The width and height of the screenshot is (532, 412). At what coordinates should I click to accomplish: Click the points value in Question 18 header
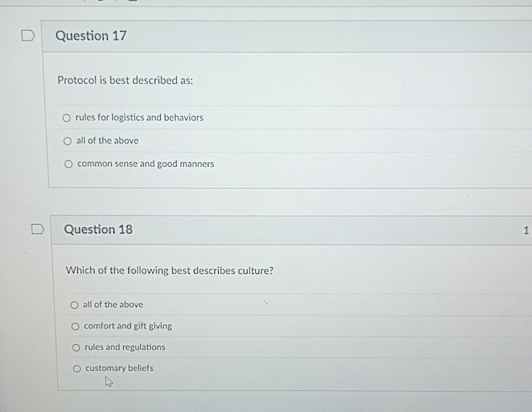coord(526,230)
